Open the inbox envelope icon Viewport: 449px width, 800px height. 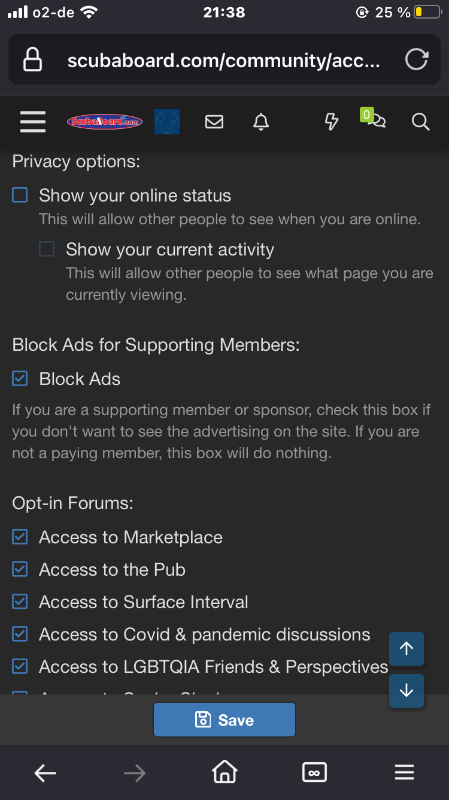pyautogui.click(x=214, y=121)
